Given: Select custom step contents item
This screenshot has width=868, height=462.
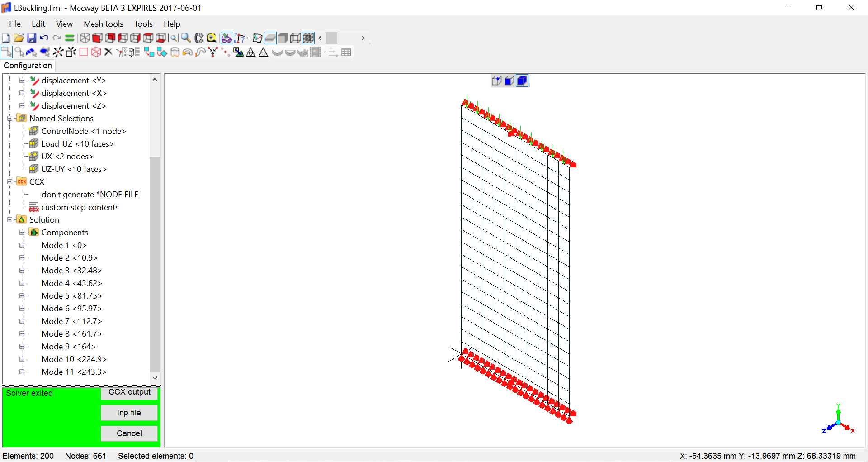Looking at the screenshot, I should pyautogui.click(x=80, y=207).
